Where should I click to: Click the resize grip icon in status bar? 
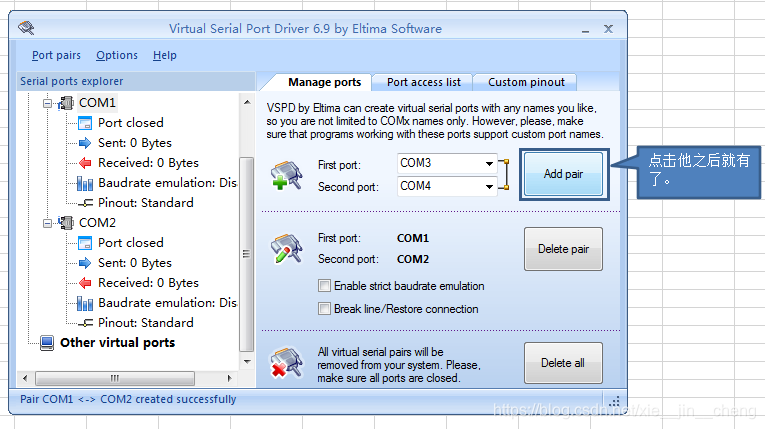614,402
